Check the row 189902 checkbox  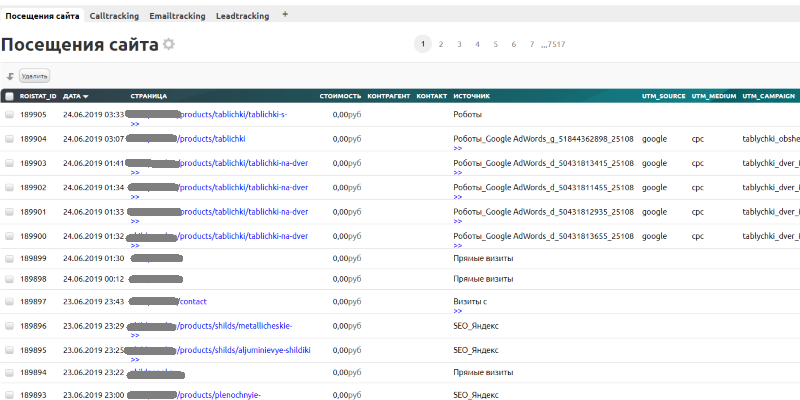click(9, 187)
